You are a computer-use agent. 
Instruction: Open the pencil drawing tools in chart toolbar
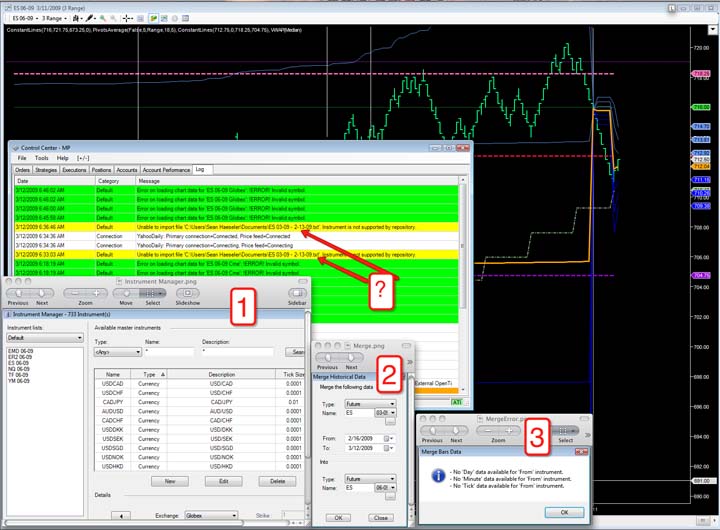pyautogui.click(x=90, y=18)
